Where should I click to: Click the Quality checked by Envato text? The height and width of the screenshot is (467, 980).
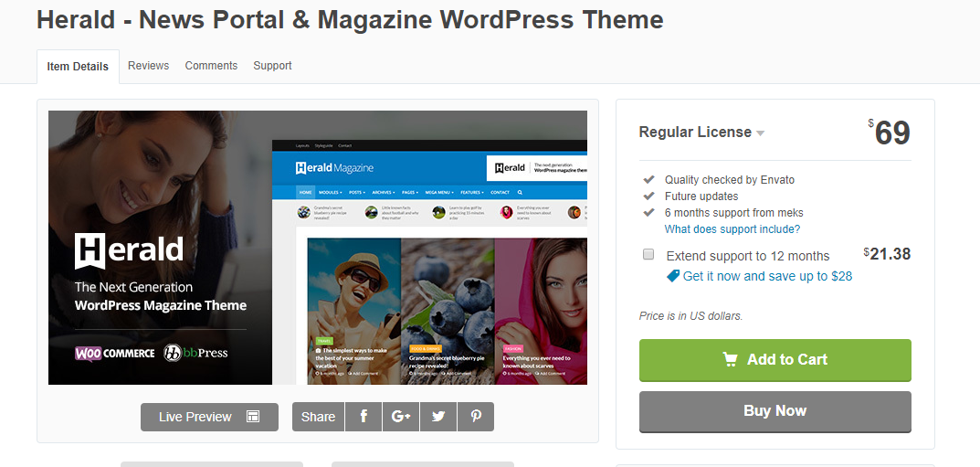[x=730, y=180]
